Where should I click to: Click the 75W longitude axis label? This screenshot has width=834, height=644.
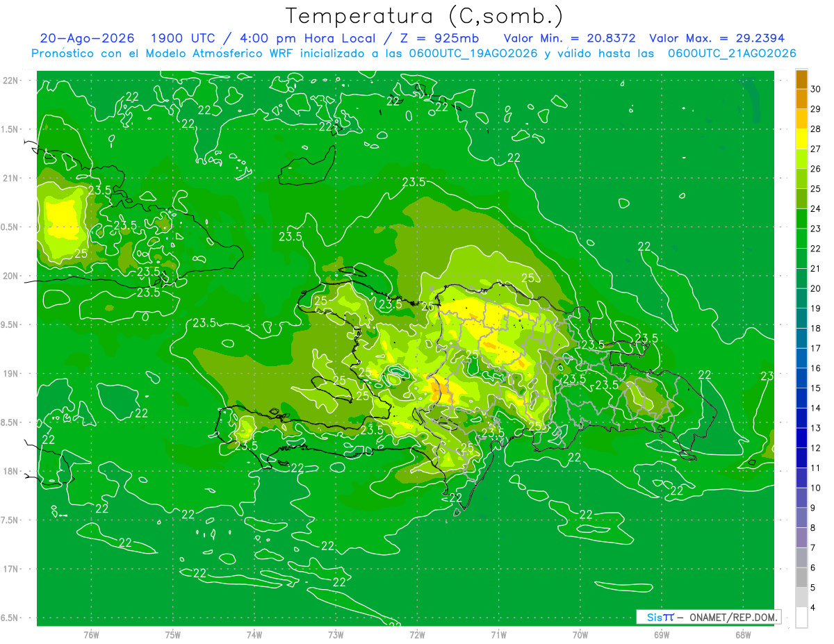point(173,634)
